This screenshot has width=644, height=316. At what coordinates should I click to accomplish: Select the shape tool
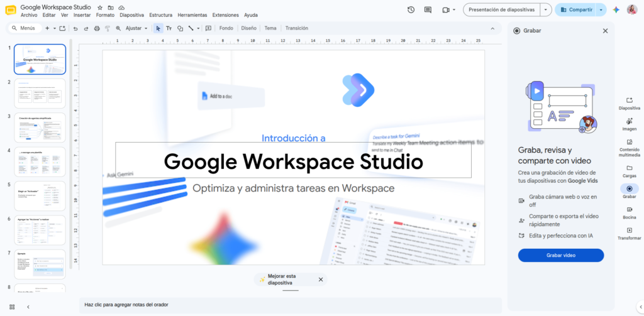180,28
